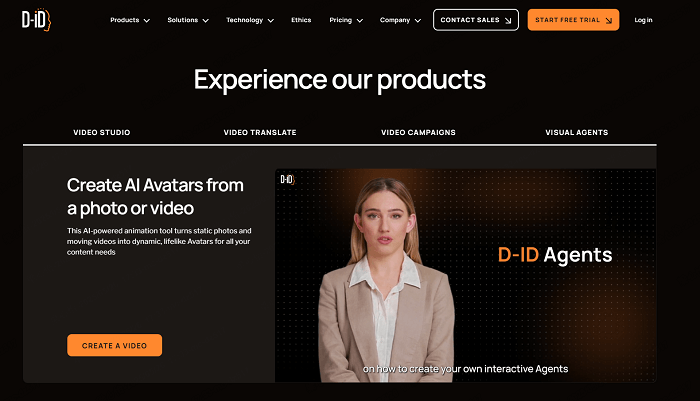
Task: Switch to the Video Campaigns tab
Action: tap(418, 133)
